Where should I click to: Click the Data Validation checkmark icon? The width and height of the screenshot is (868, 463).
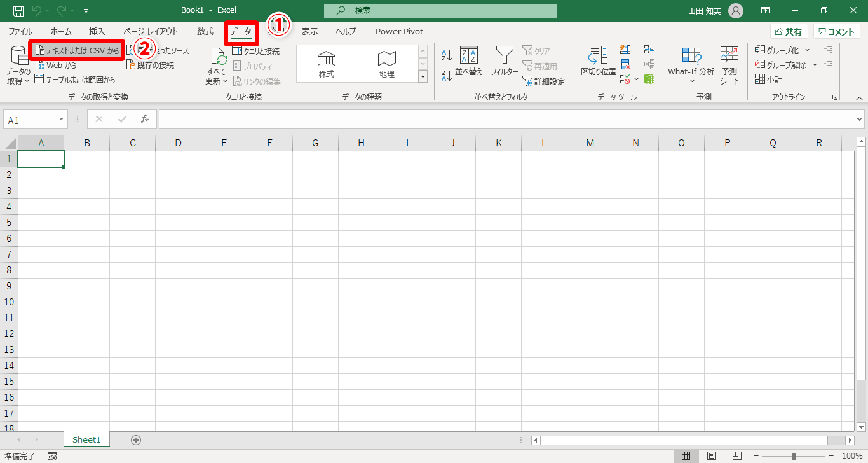[x=625, y=79]
